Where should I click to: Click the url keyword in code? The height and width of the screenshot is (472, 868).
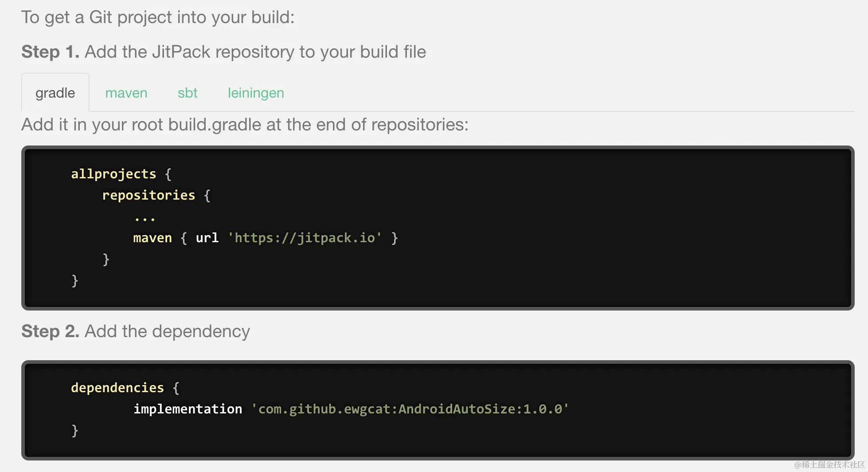(x=207, y=238)
